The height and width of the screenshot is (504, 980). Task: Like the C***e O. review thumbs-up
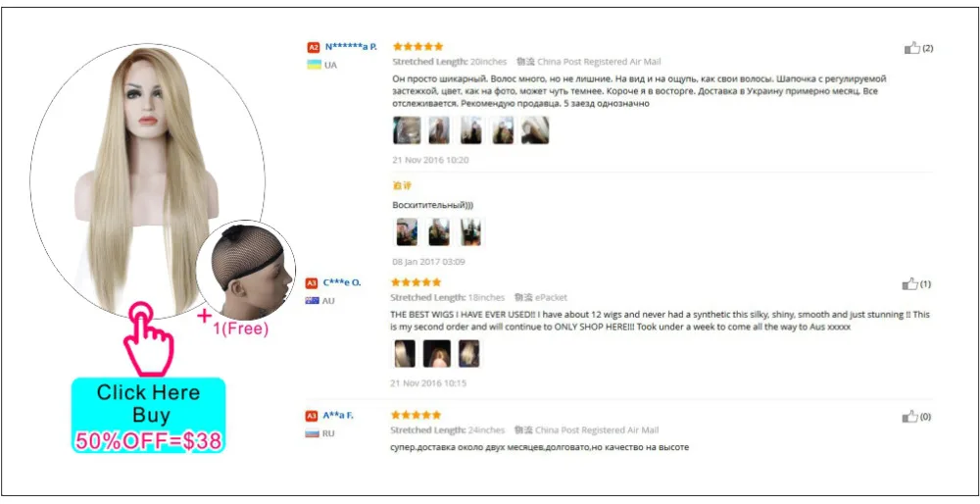click(x=910, y=284)
